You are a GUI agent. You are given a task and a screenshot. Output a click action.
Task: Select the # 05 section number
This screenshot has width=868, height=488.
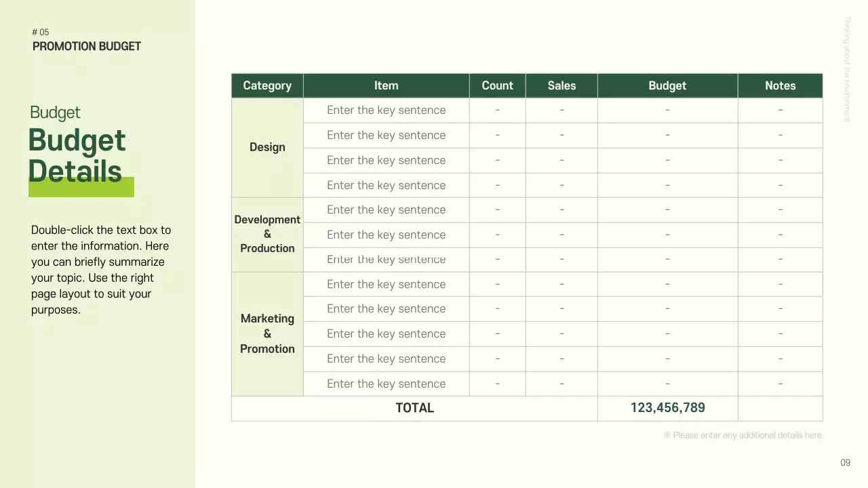point(41,32)
